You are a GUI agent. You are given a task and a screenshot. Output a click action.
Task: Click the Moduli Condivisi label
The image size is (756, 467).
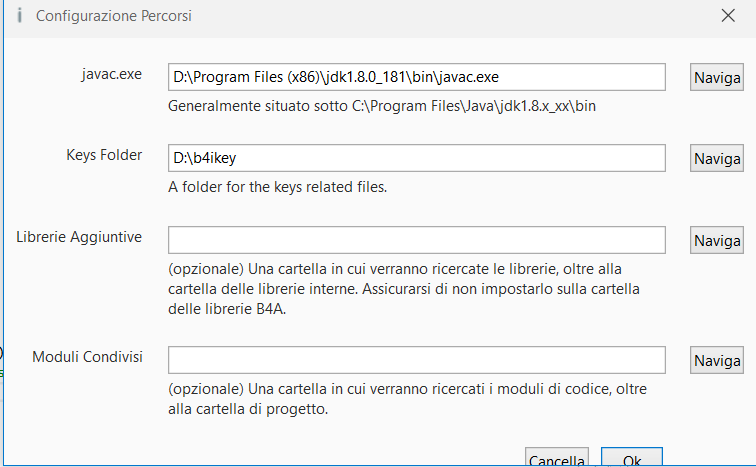point(87,357)
